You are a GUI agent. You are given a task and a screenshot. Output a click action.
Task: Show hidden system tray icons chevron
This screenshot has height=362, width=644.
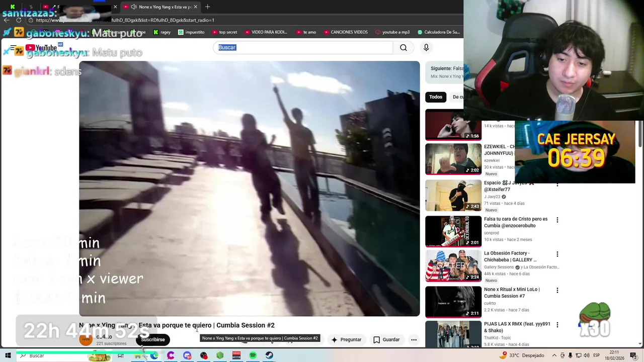(554, 355)
